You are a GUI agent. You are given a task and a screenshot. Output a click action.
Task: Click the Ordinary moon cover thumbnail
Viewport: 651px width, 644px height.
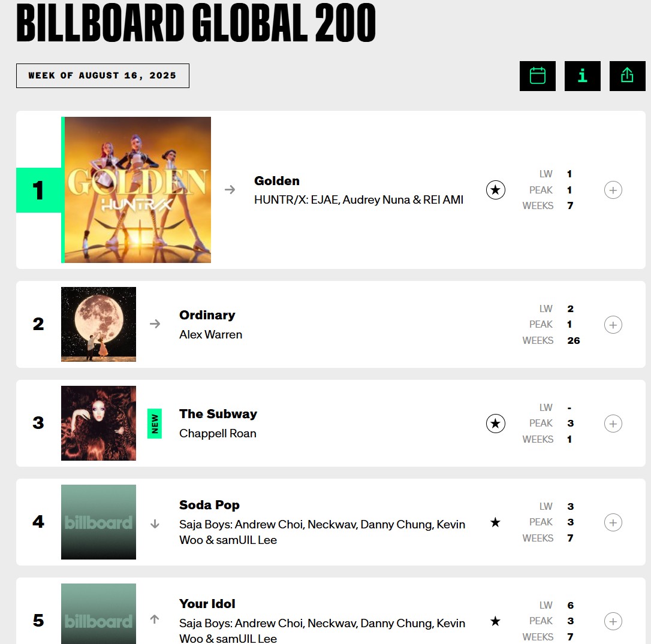coord(98,324)
